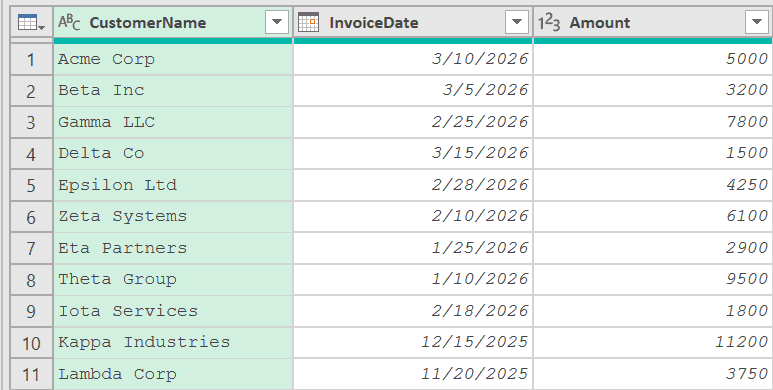Click the amount cell 11200
773x390 pixels.
point(653,343)
